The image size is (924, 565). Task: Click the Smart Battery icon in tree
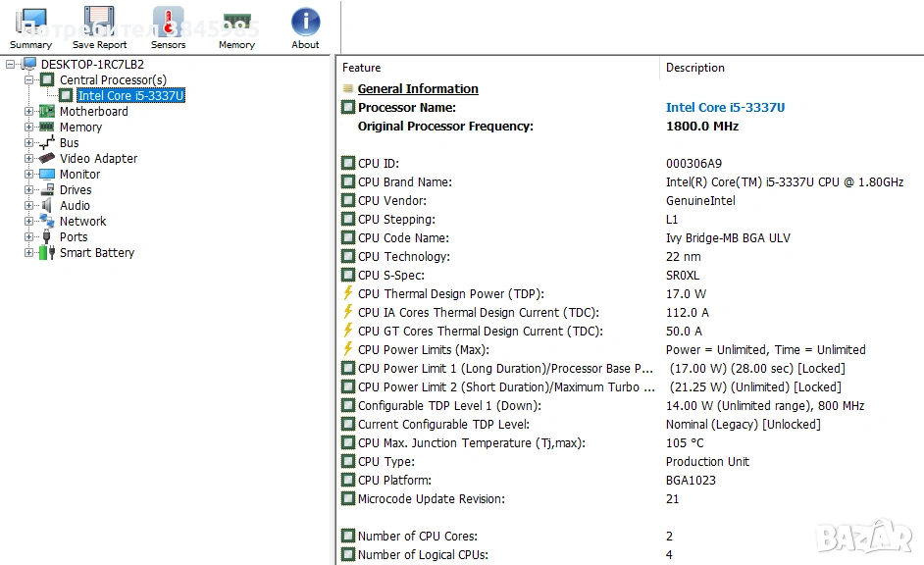[x=46, y=253]
